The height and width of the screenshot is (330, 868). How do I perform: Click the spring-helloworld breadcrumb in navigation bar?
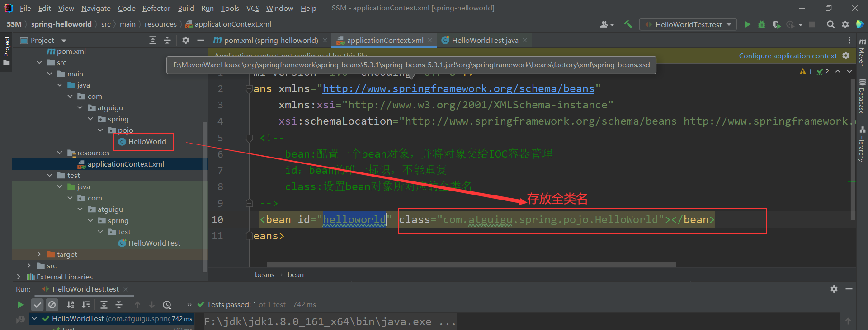click(61, 24)
